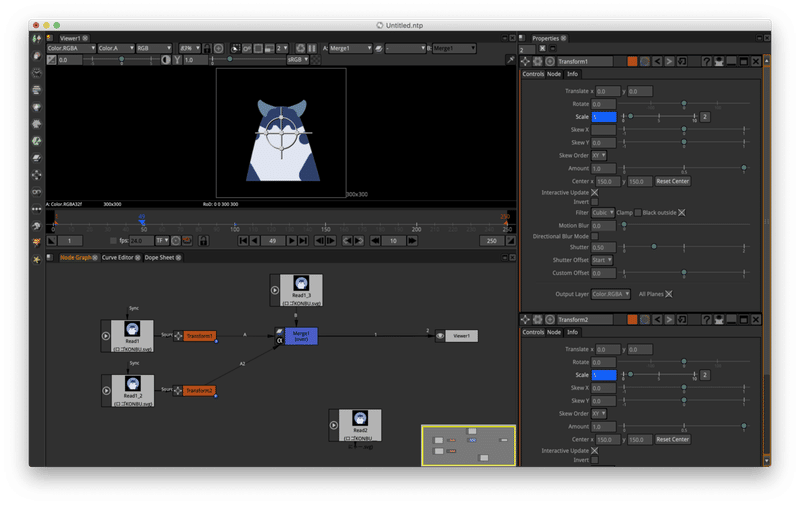Toggle checkerboard background in viewer

[x=316, y=60]
